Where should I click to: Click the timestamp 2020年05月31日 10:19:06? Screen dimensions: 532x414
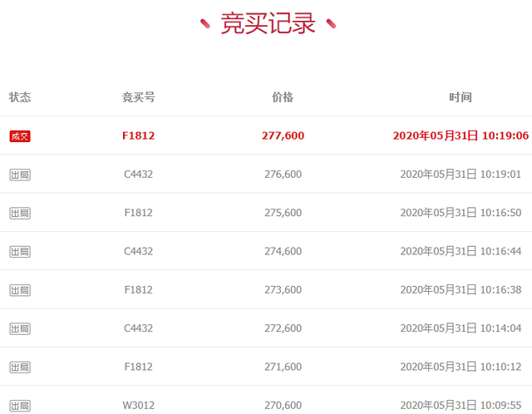pos(461,136)
